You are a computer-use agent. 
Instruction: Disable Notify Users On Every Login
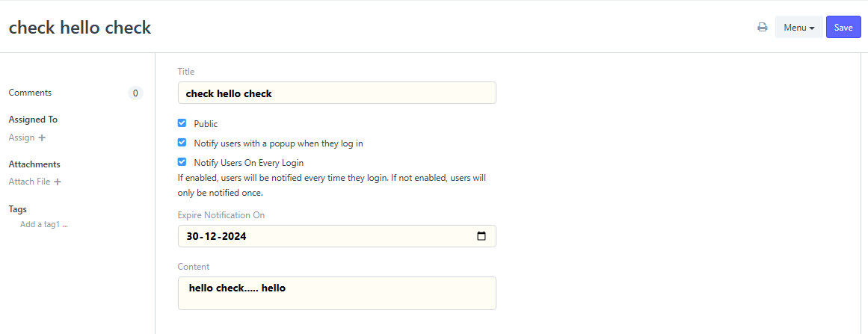[182, 162]
